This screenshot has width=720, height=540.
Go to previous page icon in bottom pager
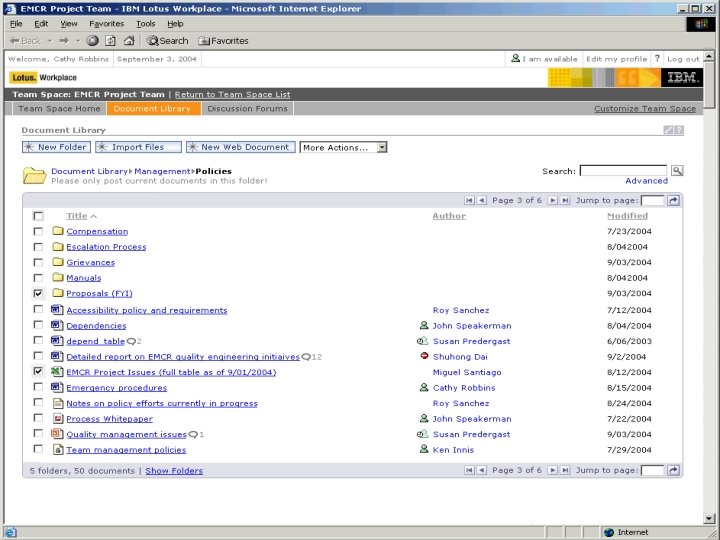(x=481, y=470)
